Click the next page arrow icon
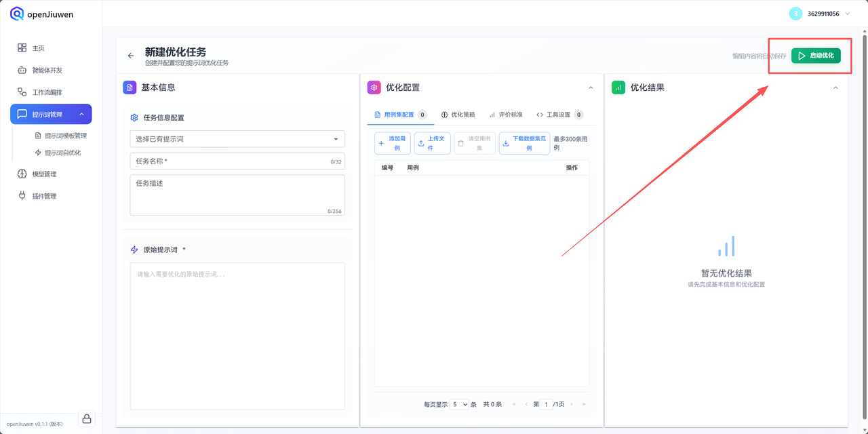Image resolution: width=868 pixels, height=434 pixels. tap(572, 404)
